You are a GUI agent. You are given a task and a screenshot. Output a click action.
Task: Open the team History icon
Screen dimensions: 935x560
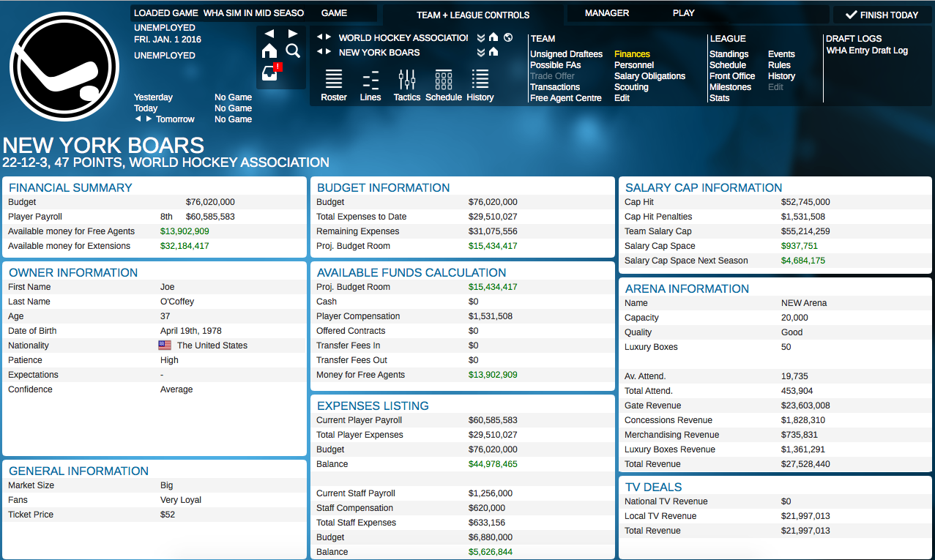click(480, 85)
